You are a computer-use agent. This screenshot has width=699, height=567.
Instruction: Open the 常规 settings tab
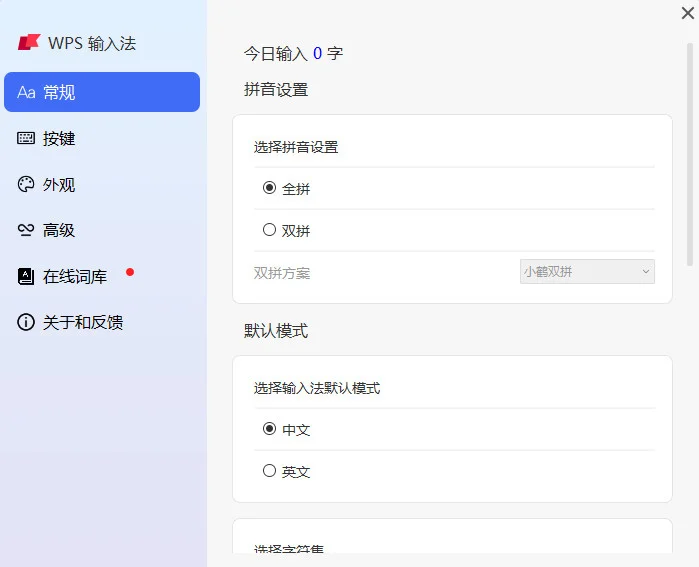tap(102, 92)
